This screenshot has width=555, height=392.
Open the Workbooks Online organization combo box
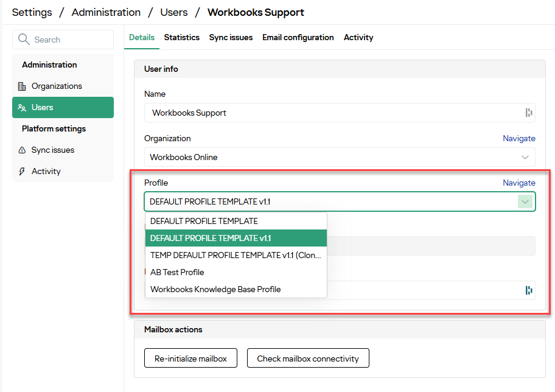point(340,157)
